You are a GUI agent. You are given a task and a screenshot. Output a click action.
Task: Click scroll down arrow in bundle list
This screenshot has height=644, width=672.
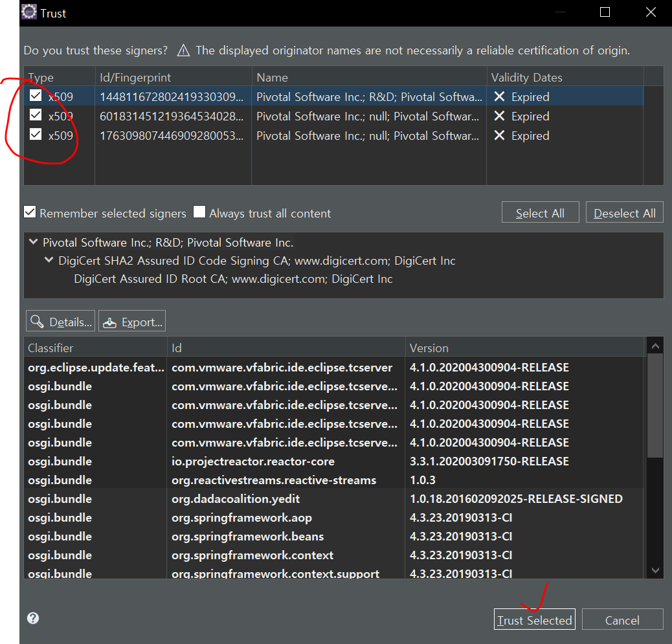click(655, 570)
